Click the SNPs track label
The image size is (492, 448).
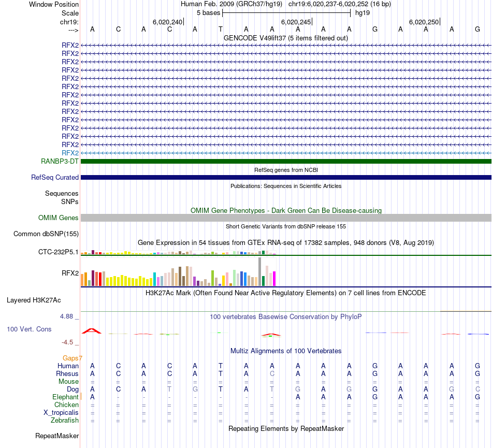(70, 201)
